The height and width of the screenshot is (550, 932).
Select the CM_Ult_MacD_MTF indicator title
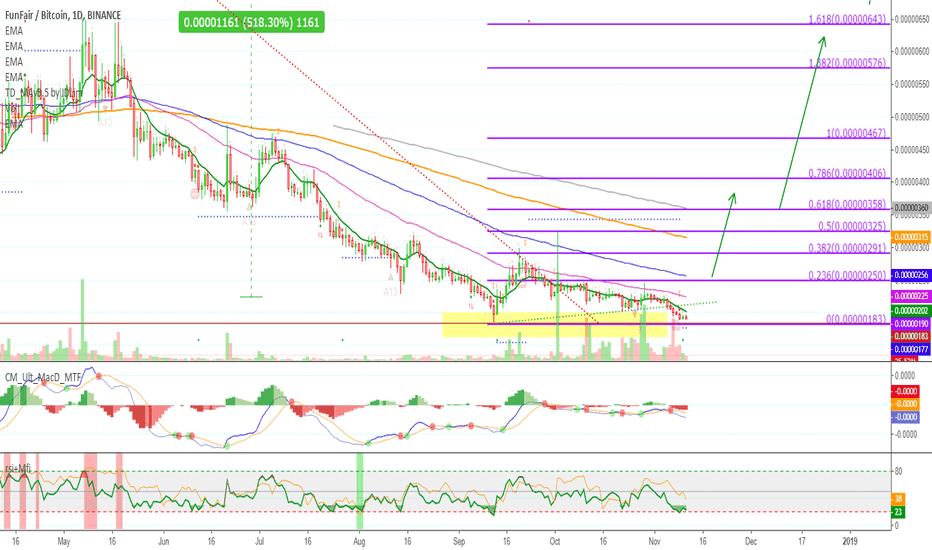click(43, 377)
